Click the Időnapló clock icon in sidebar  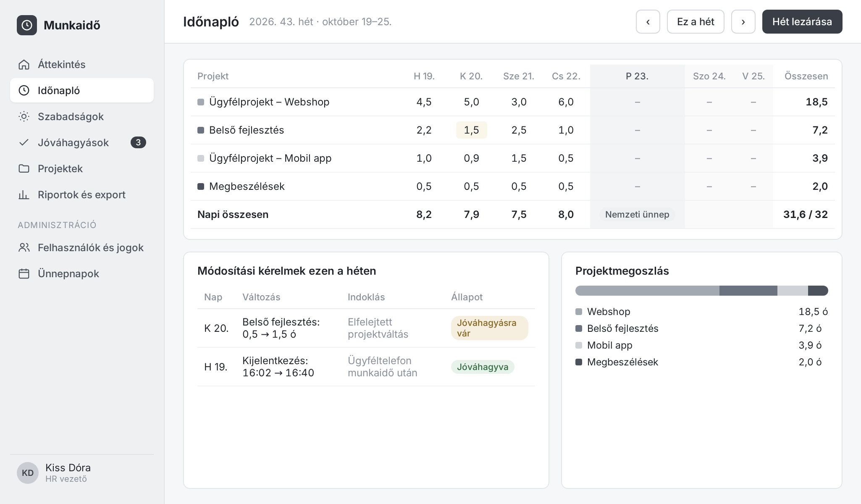pyautogui.click(x=24, y=90)
